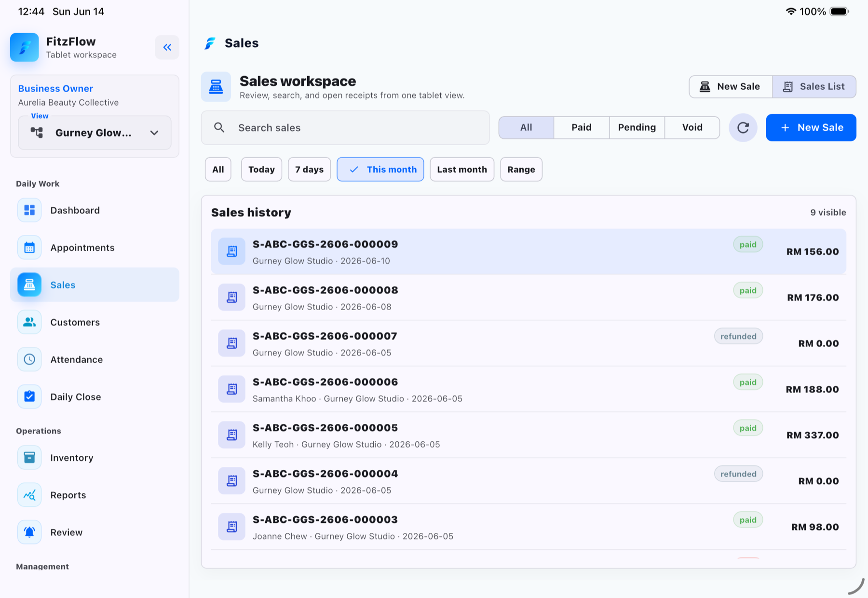Screen dimensions: 868x598
Task: Click the Wi-Fi icon in status bar
Action: click(x=791, y=12)
